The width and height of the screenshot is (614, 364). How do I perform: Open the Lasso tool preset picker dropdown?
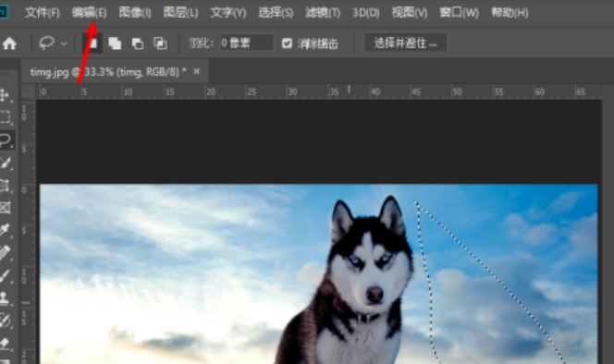[64, 43]
